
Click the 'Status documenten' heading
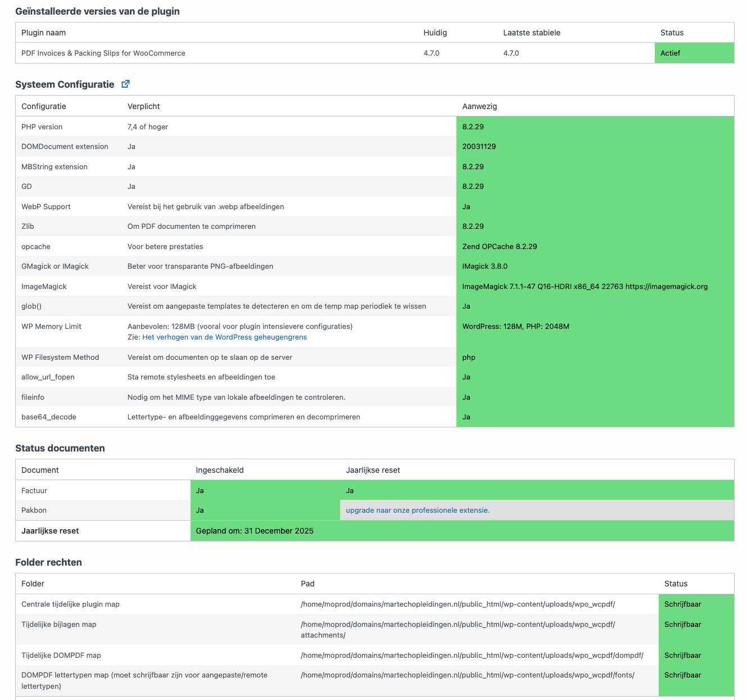pos(60,448)
